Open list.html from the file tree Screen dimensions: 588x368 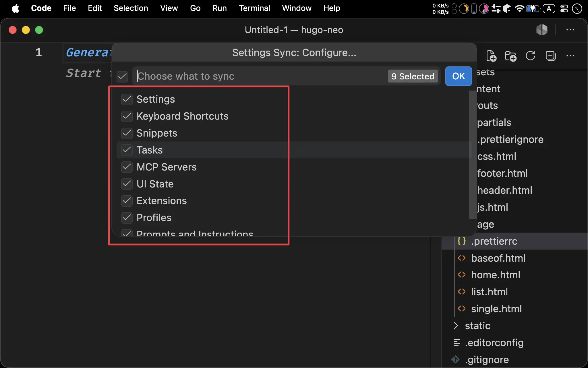pos(489,292)
